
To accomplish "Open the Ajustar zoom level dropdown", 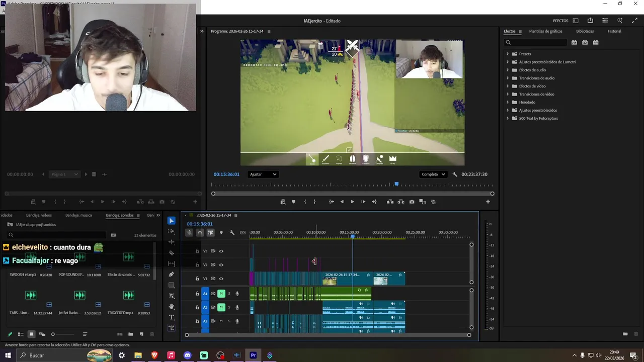I will click(x=263, y=174).
